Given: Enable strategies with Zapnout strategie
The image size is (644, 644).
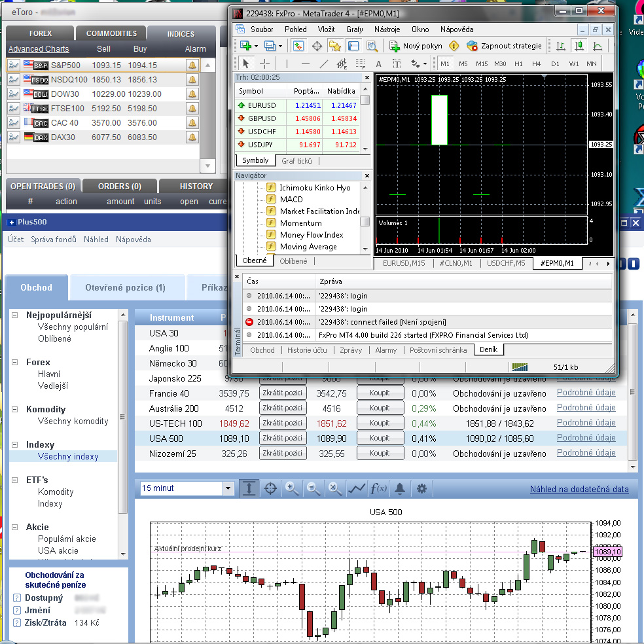Looking at the screenshot, I should (504, 46).
